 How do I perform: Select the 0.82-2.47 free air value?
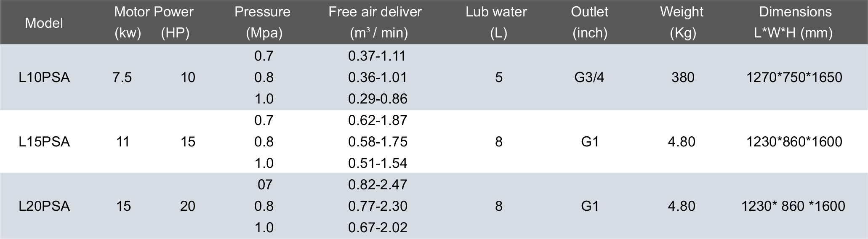pyautogui.click(x=378, y=185)
